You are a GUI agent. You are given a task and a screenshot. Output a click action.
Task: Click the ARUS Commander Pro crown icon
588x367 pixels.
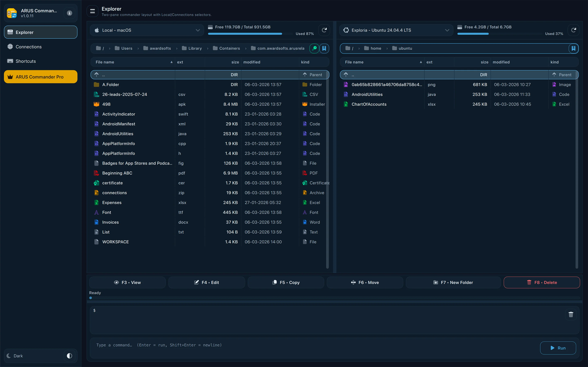[x=10, y=77]
